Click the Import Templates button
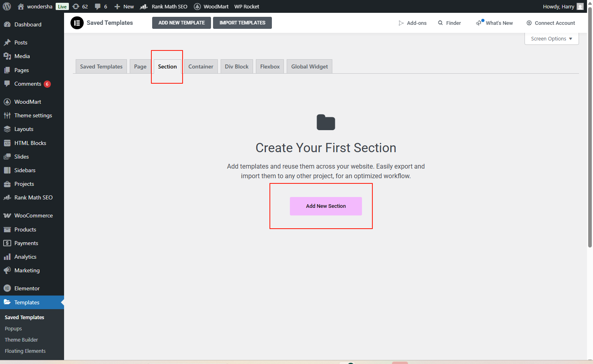 (x=242, y=23)
